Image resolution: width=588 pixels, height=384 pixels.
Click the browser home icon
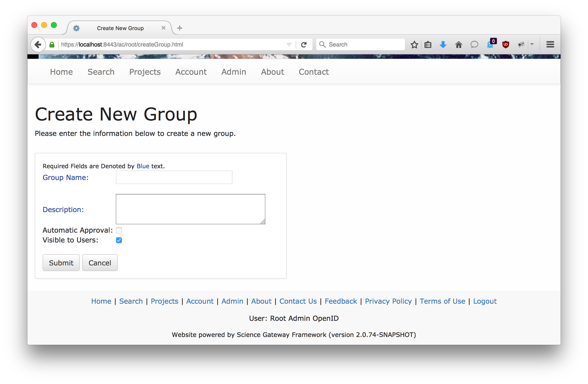459,45
